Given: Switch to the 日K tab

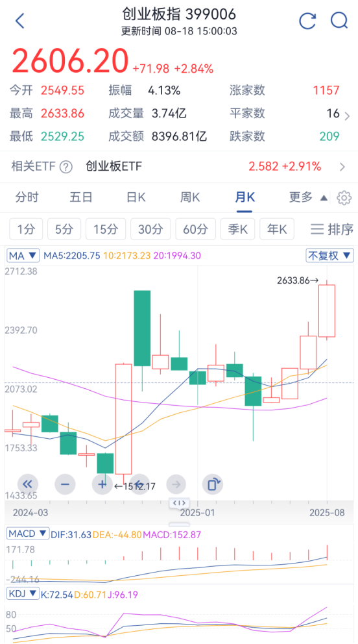Looking at the screenshot, I should click(x=136, y=197).
